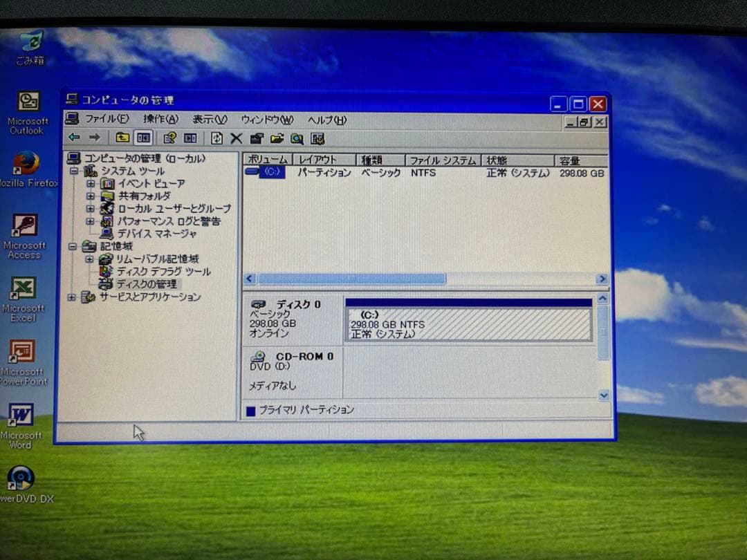Click the horizontal scrollbar right arrow
Viewport: 747px width, 560px height.
(602, 279)
